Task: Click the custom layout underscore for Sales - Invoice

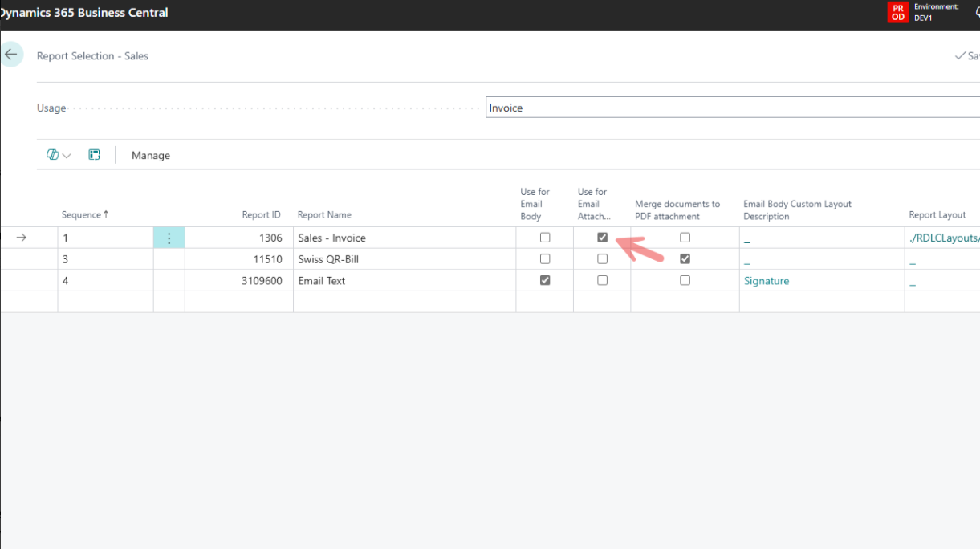Action: (x=746, y=240)
